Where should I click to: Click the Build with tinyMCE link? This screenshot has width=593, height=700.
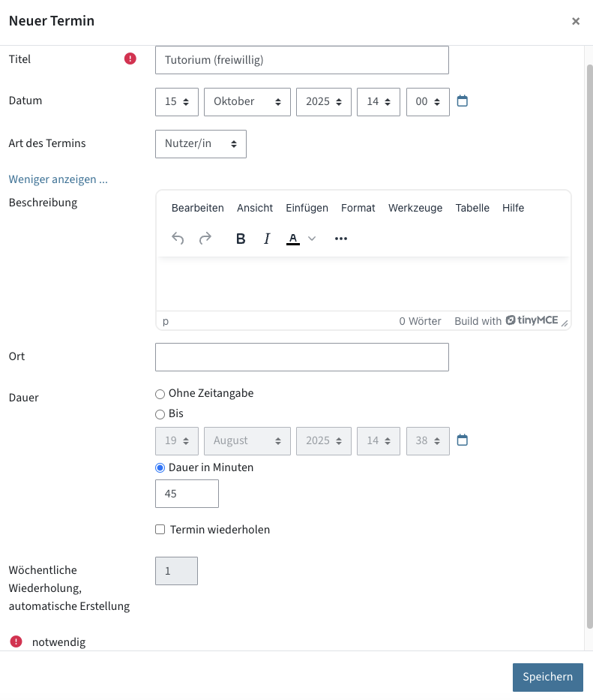507,320
